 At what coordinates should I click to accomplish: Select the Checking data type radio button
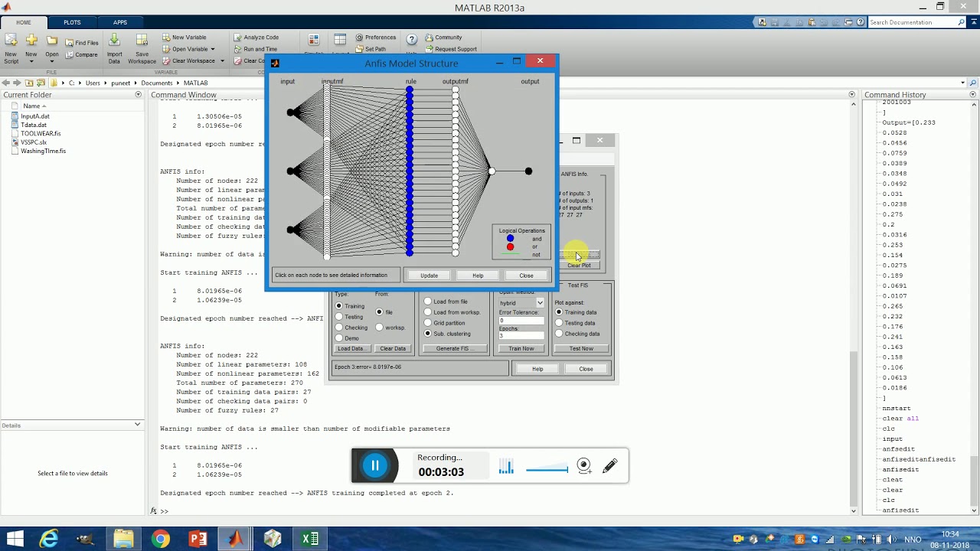(338, 328)
